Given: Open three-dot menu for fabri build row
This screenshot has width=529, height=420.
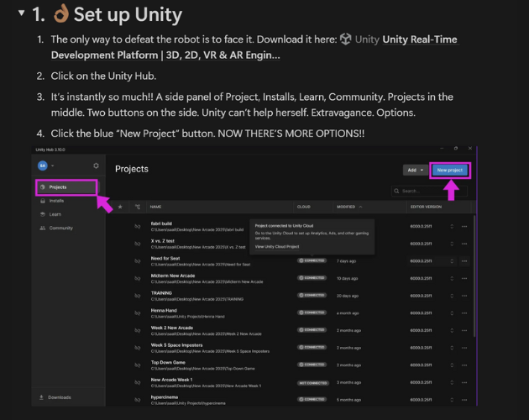Looking at the screenshot, I should click(464, 227).
